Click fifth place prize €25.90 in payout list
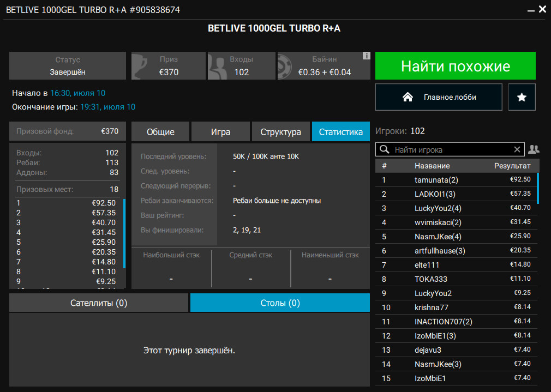551x392 pixels. [104, 243]
